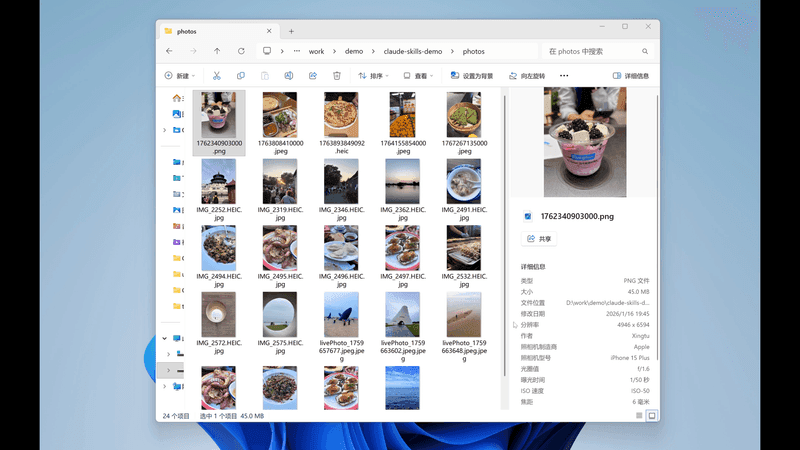Image resolution: width=800 pixels, height=450 pixels.
Task: Go up one folder with Up arrow
Action: (x=217, y=51)
